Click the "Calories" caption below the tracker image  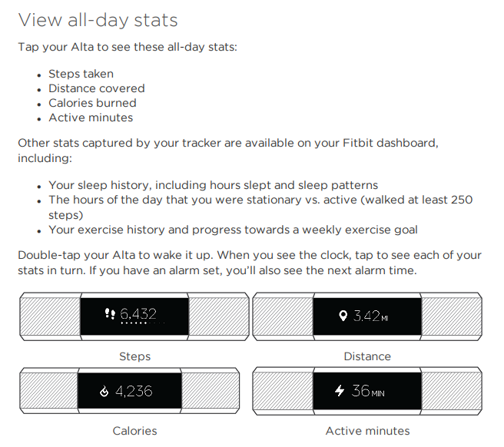click(134, 431)
